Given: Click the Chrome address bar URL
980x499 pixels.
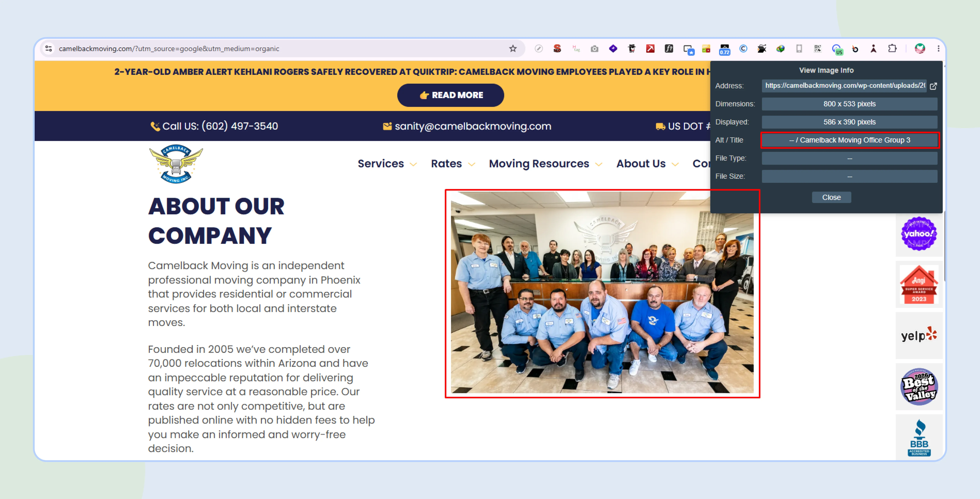Looking at the screenshot, I should pyautogui.click(x=169, y=48).
